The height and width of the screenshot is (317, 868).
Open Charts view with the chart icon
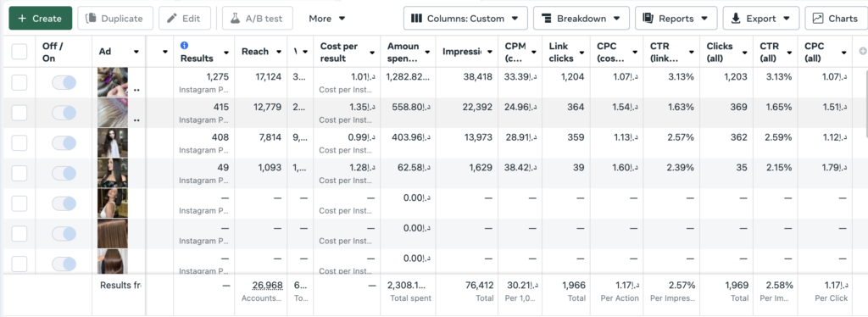pyautogui.click(x=836, y=19)
